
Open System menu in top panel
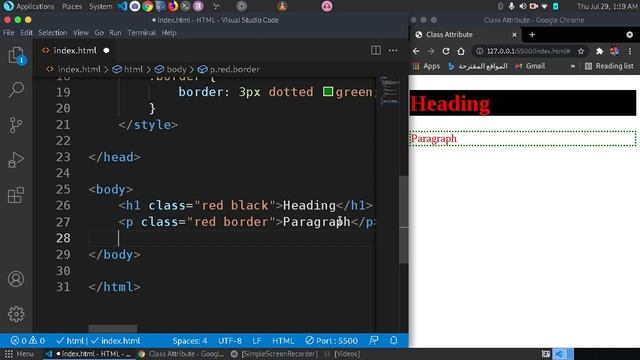point(100,6)
